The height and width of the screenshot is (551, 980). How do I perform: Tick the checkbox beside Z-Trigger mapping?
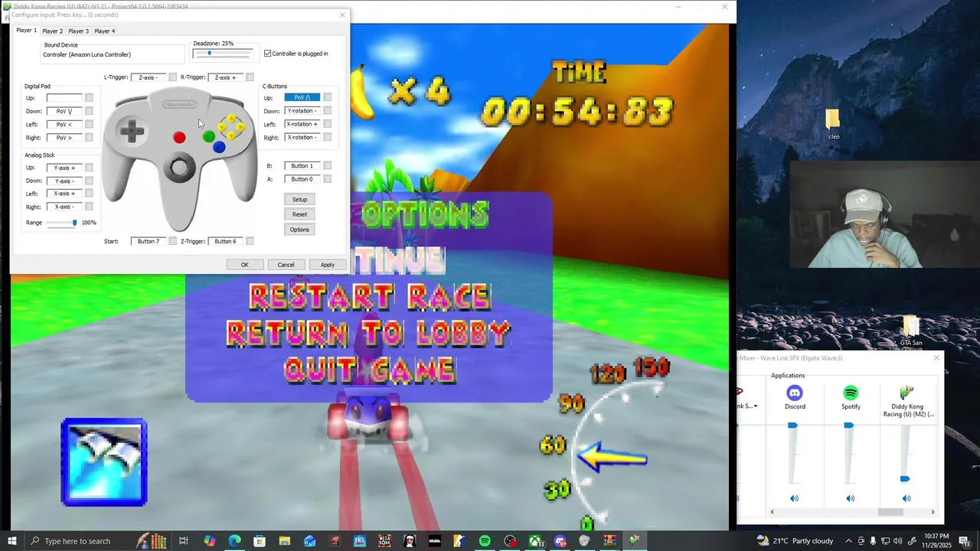[x=250, y=241]
